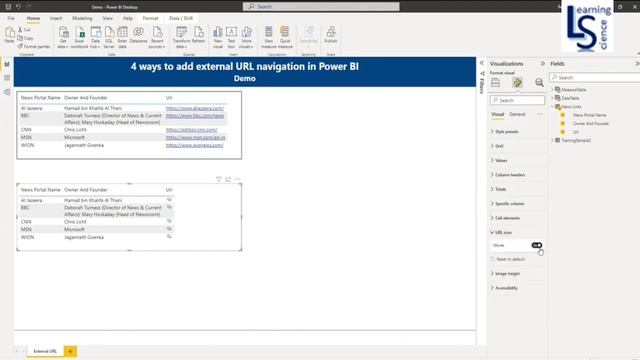640x360 pixels.
Task: Select the Format painter tool
Action: (34, 47)
